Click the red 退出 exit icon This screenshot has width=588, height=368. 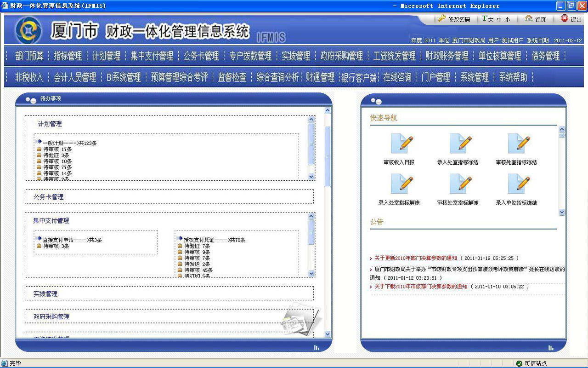coord(565,19)
